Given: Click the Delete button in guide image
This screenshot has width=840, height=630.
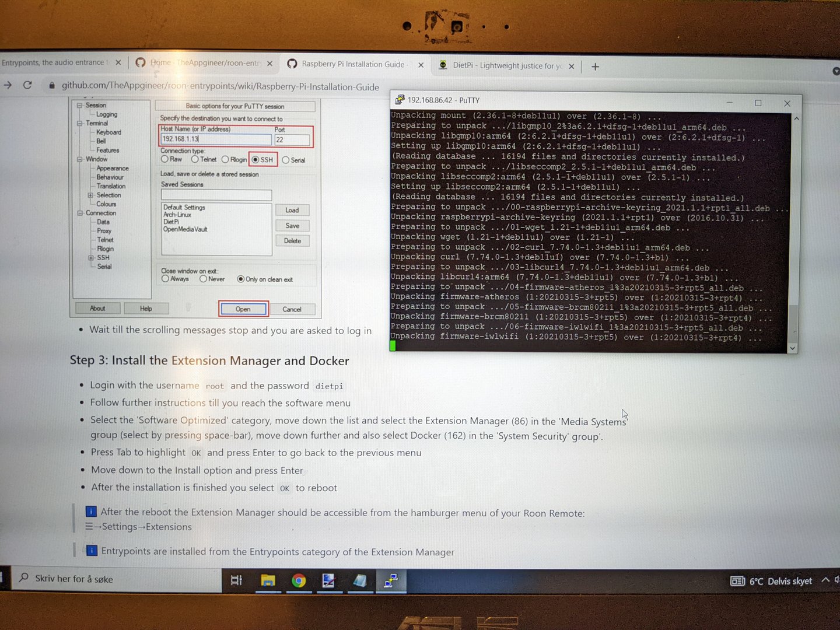Looking at the screenshot, I should [x=292, y=241].
